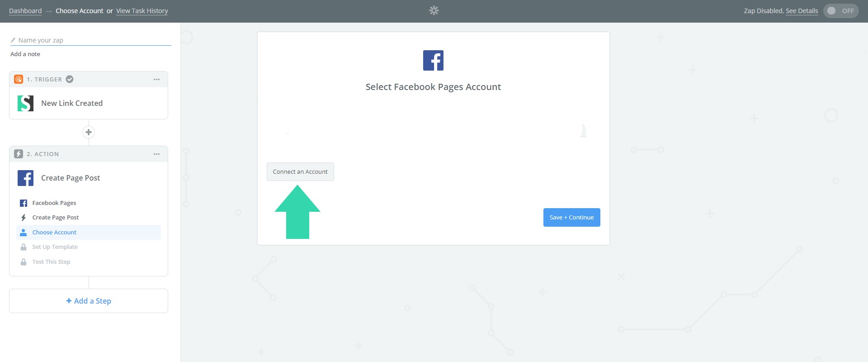Click the lock icon next to Set Up Template
The width and height of the screenshot is (868, 362).
point(23,247)
